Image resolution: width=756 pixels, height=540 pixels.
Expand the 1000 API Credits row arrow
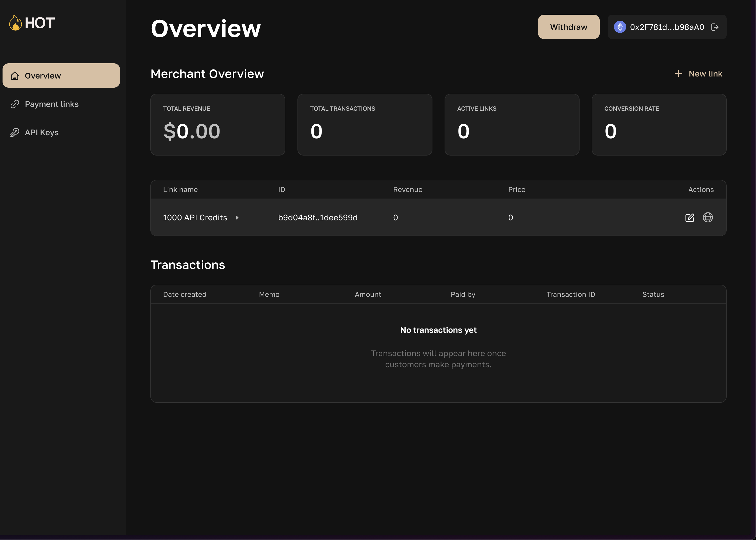pos(237,218)
